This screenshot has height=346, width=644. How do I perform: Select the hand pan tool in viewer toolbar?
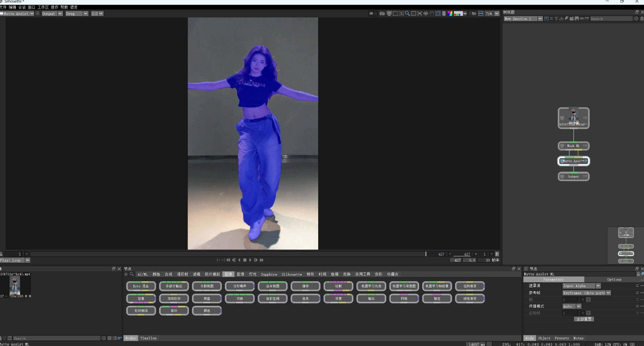(x=432, y=14)
